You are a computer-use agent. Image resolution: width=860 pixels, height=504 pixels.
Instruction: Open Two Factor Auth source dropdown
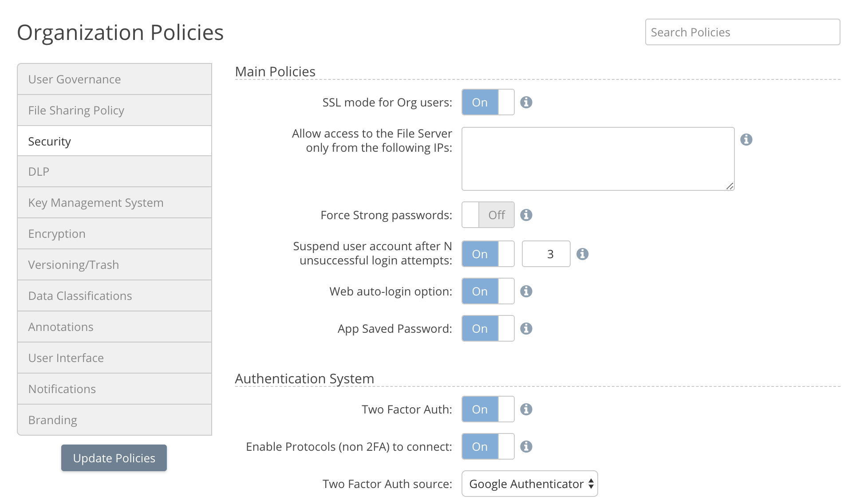(x=529, y=484)
